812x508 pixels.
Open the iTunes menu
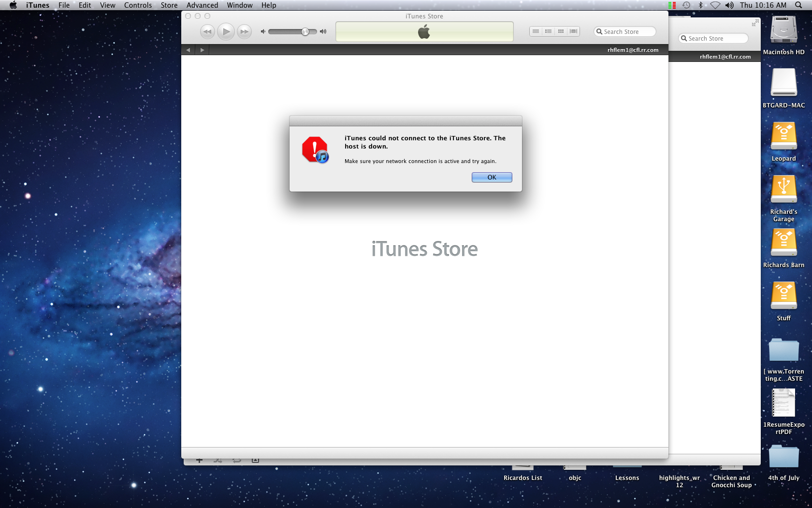click(x=38, y=5)
